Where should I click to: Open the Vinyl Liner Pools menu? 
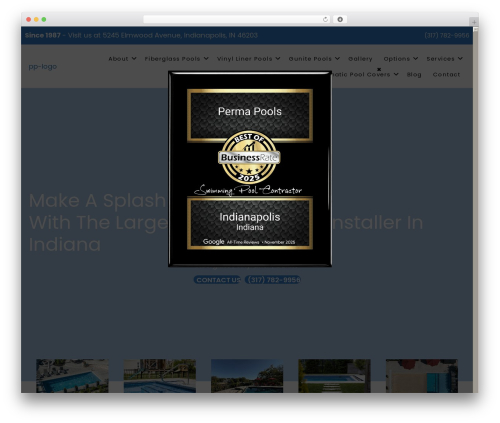click(245, 59)
